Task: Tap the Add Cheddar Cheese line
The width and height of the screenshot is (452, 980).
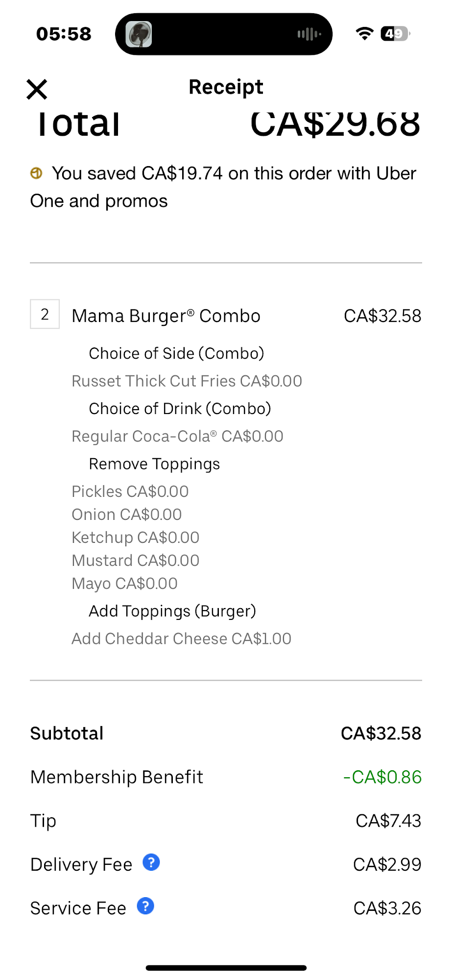Action: 182,639
